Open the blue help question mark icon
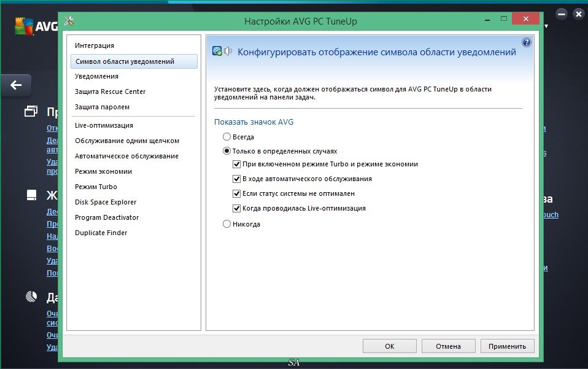Screen dimensions: 588x369 (x=527, y=42)
